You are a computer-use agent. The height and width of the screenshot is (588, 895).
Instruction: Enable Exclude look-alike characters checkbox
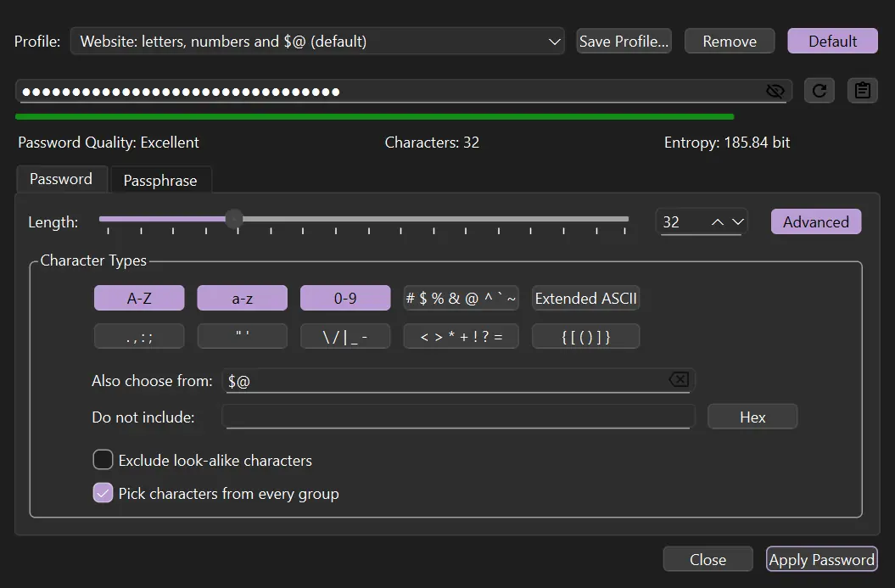click(103, 460)
